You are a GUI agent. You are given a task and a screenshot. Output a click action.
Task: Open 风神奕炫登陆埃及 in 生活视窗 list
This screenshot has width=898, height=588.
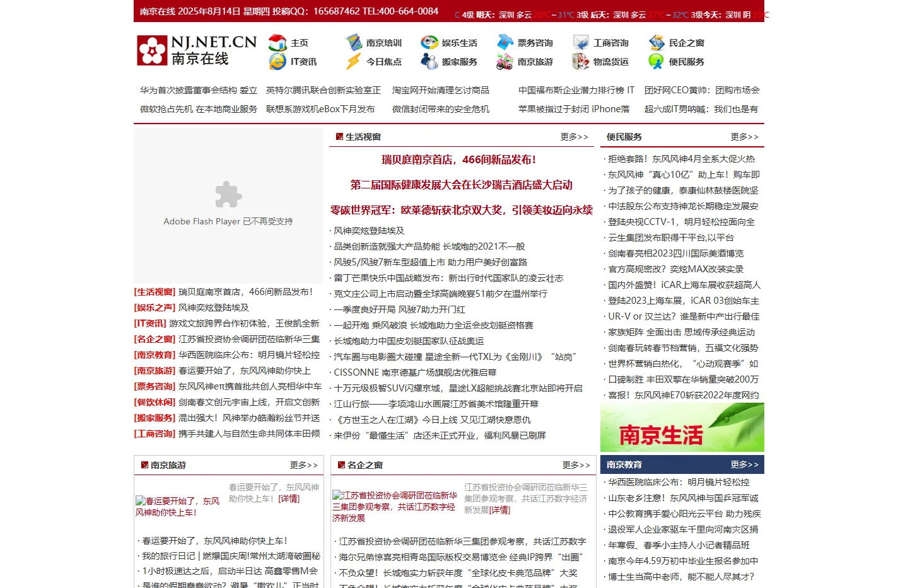coord(369,231)
